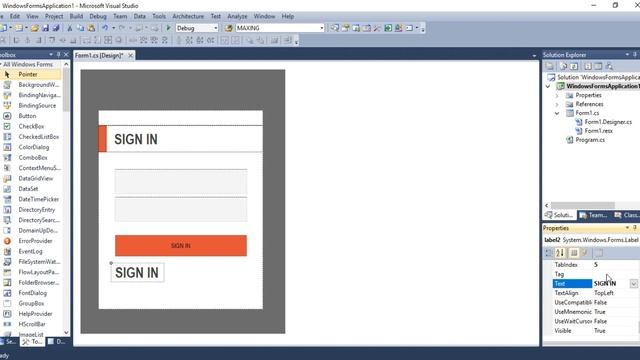Screen dimensions: 640x360
Task: Choose GroupBox control from Toolbox
Action: [x=31, y=303]
